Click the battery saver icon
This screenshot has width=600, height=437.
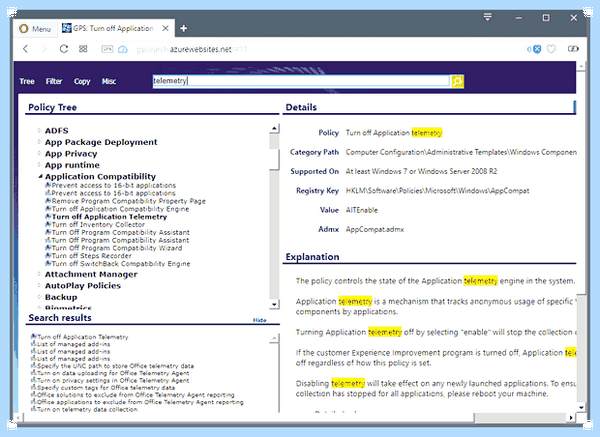click(573, 49)
